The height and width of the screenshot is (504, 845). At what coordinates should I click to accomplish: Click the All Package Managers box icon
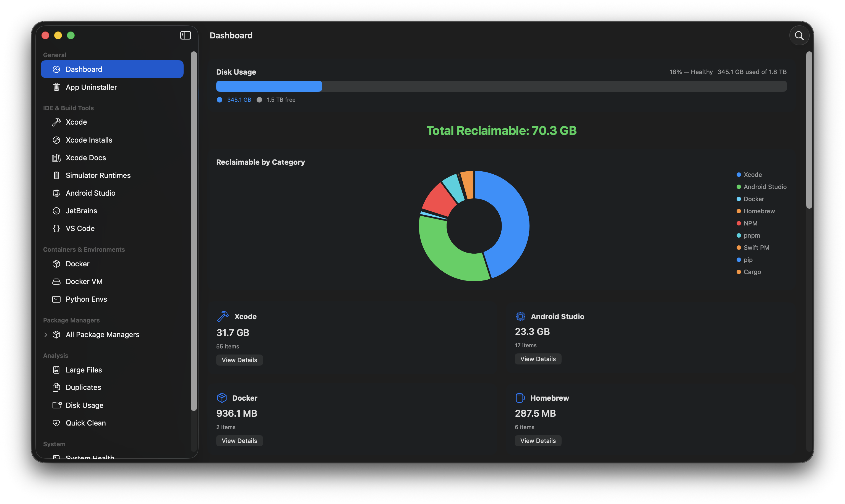click(56, 335)
